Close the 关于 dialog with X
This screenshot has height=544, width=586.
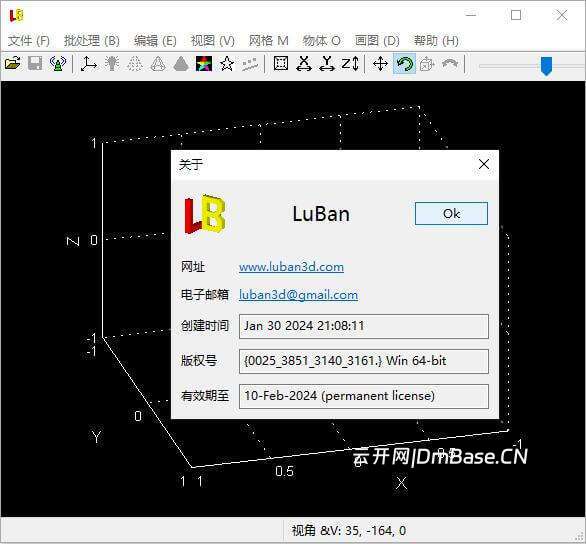point(484,164)
